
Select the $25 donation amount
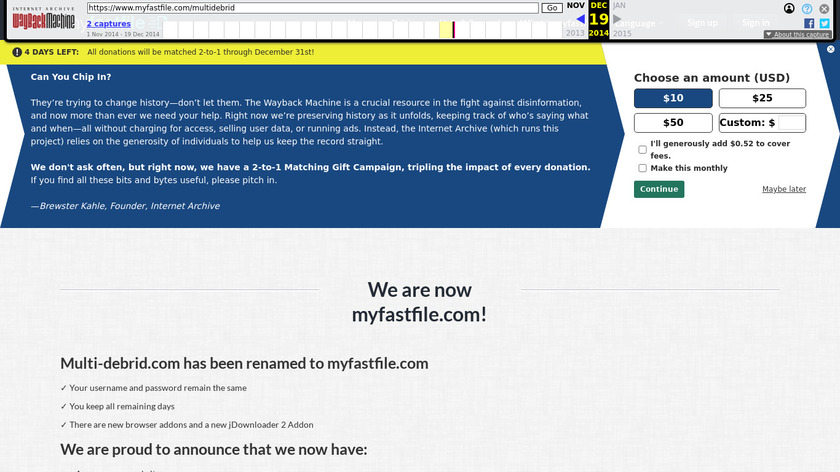coord(762,98)
